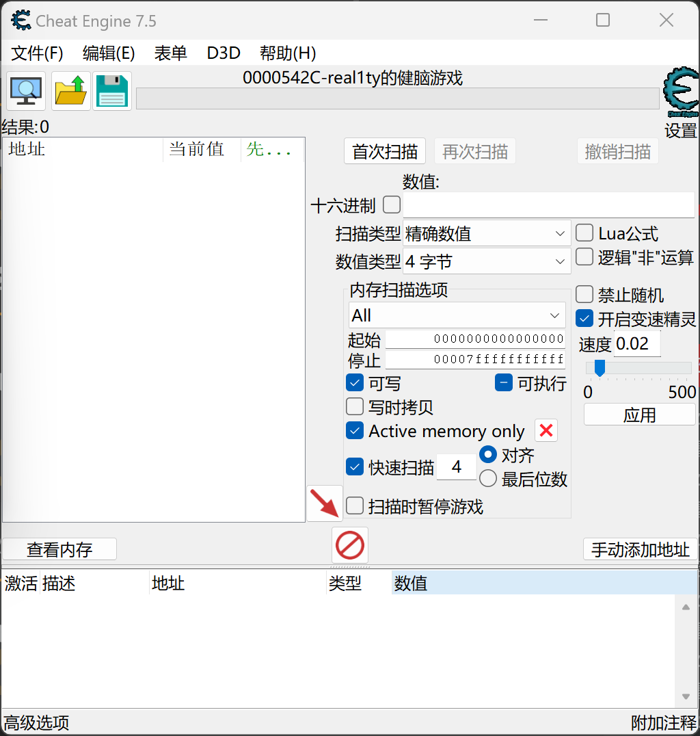Click the red circle clear list icon
The height and width of the screenshot is (736, 700).
(x=350, y=546)
